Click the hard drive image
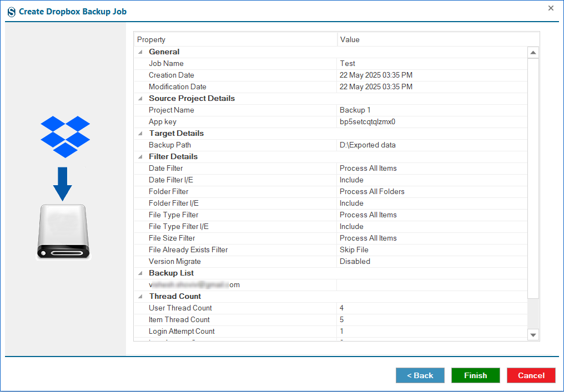Image resolution: width=564 pixels, height=392 pixels. 63,232
